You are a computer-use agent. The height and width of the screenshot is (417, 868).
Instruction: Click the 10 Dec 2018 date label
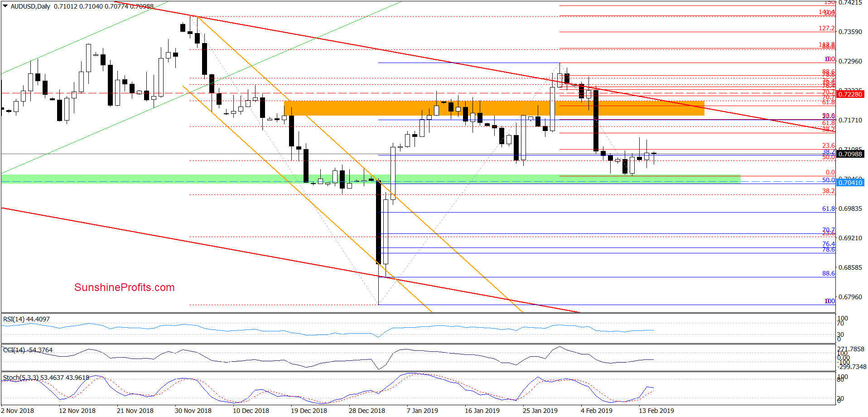[251, 411]
